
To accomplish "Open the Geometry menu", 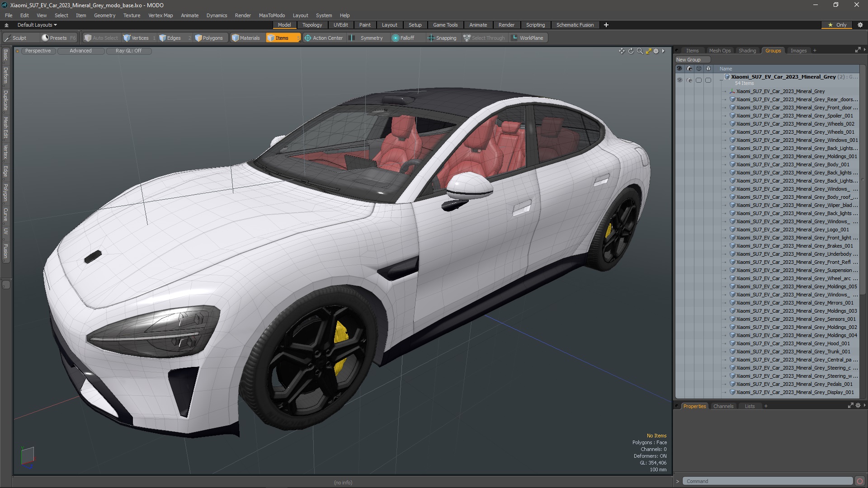I will point(104,15).
